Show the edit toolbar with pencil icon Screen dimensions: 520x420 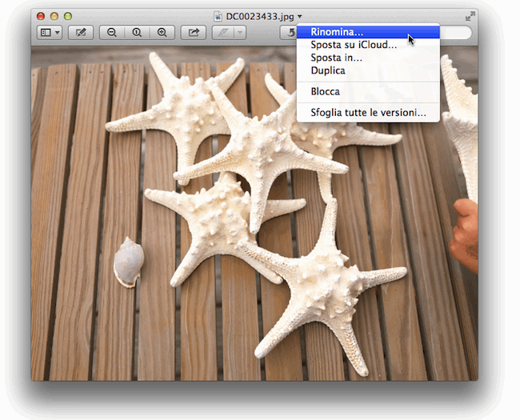click(80, 33)
